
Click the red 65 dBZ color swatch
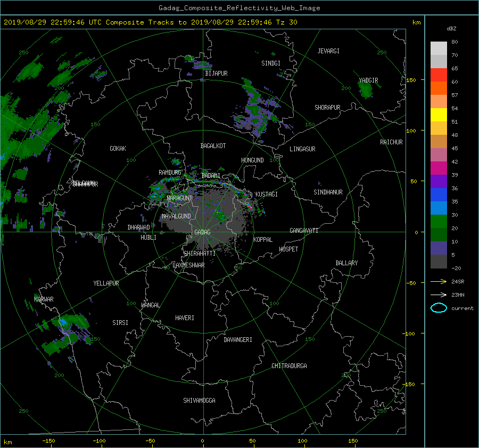coord(439,75)
